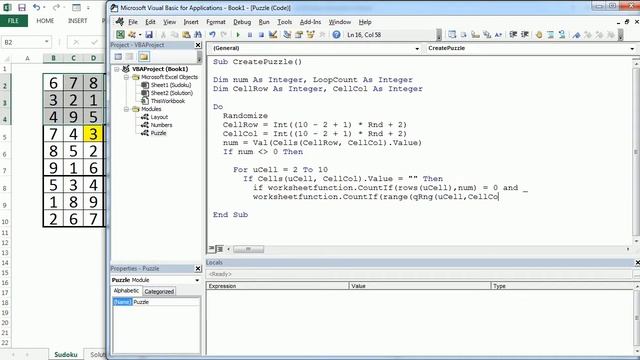640x360 pixels.
Task: Save the workbook from the VBA toolbar
Action: (x=149, y=35)
